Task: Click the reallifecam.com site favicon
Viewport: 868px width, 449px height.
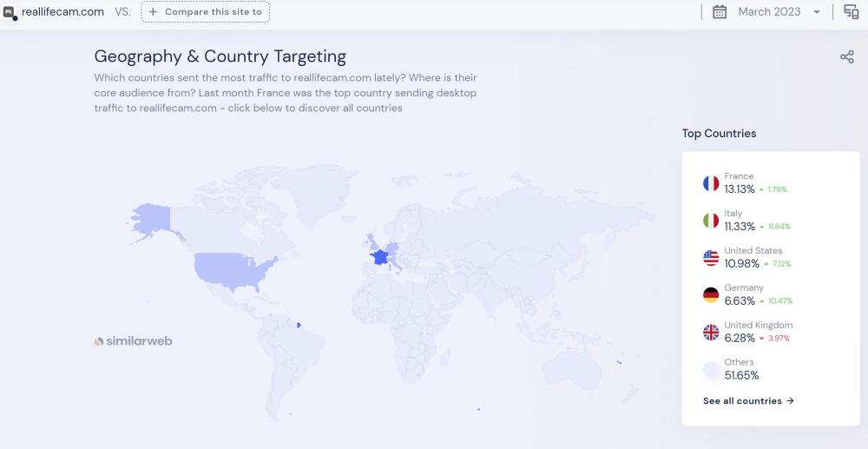Action: [10, 12]
